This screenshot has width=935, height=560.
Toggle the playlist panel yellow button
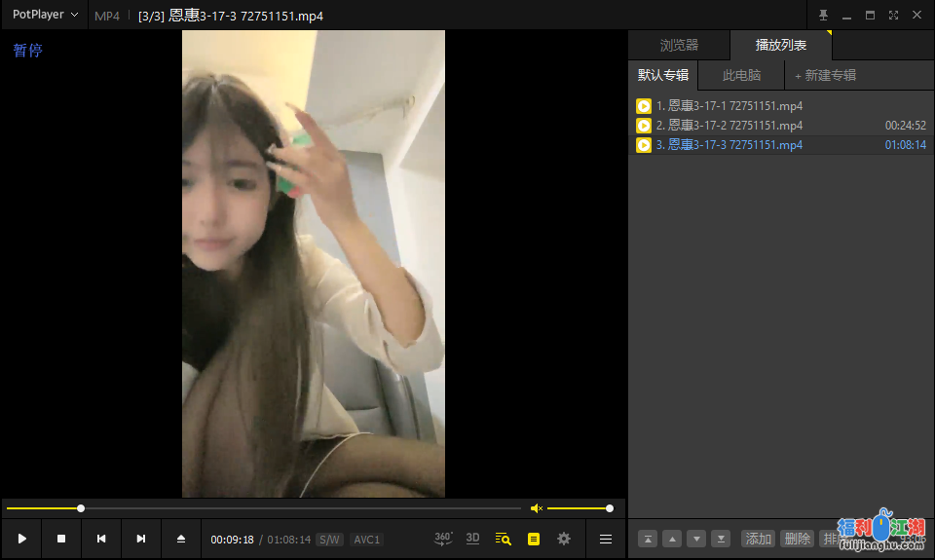[534, 539]
